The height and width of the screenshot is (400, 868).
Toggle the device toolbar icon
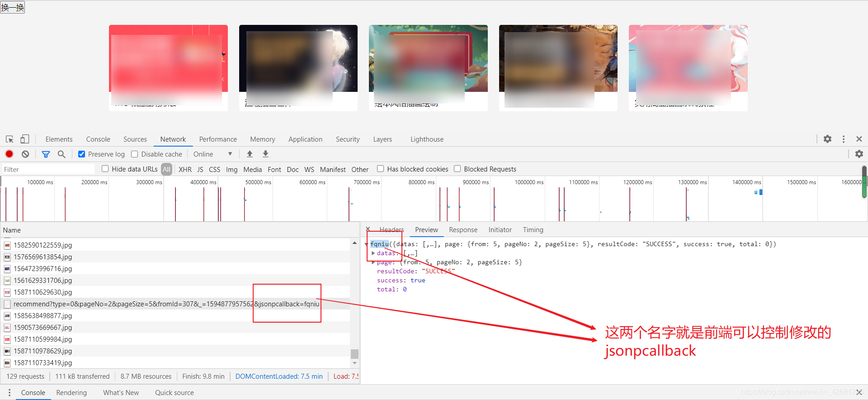click(x=25, y=139)
